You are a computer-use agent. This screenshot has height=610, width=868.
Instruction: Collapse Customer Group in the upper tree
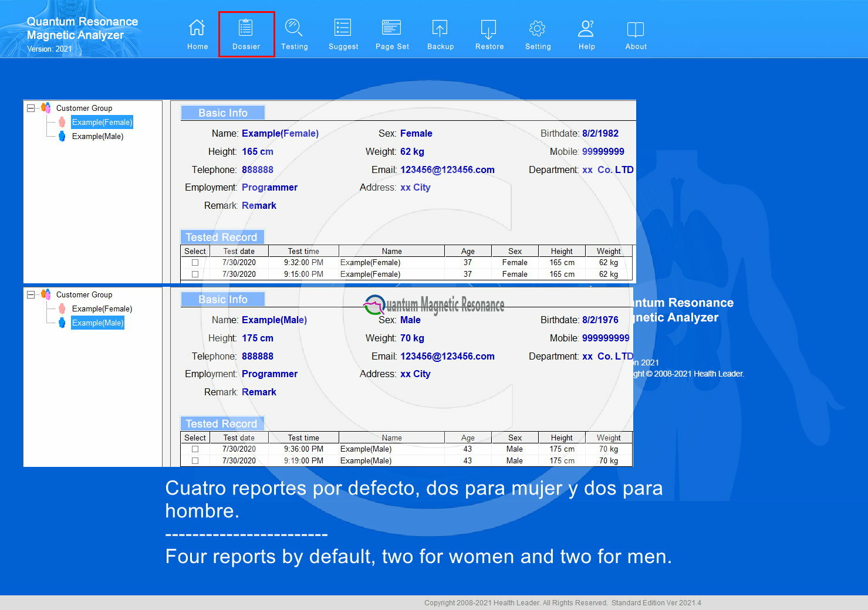(x=31, y=108)
